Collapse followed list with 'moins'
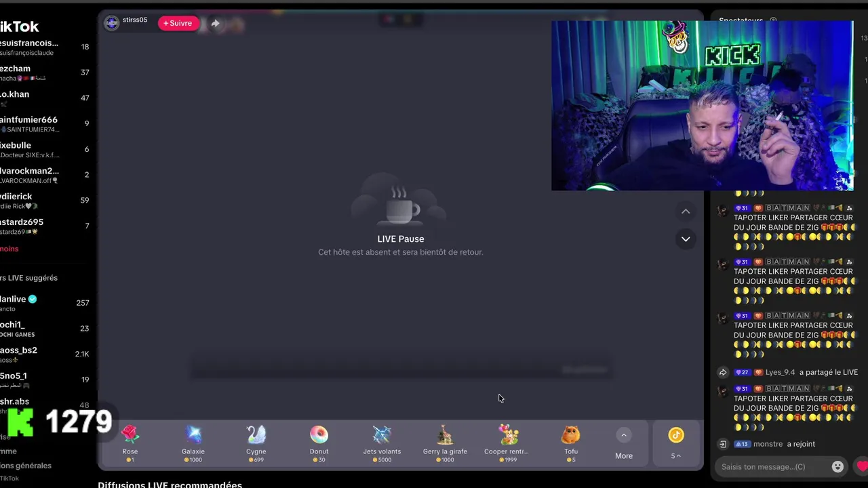This screenshot has width=868, height=488. tap(9, 249)
